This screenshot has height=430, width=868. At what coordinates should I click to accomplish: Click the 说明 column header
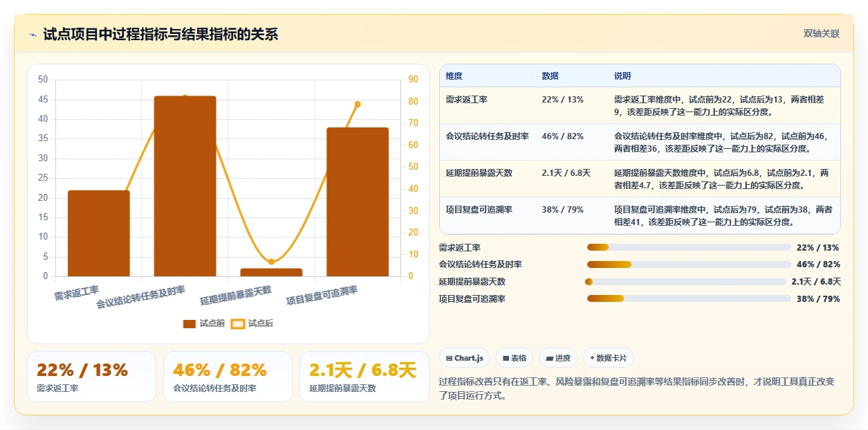click(x=622, y=76)
